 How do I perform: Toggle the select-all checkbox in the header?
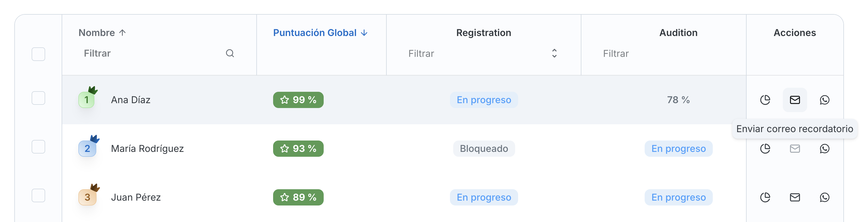(38, 54)
